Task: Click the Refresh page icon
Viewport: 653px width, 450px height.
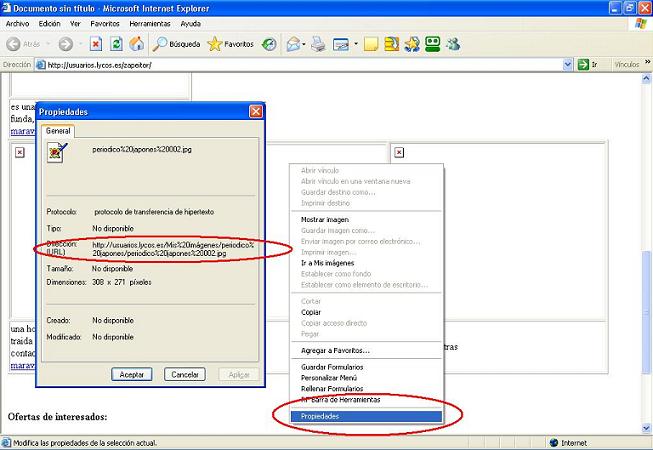Action: [116, 44]
